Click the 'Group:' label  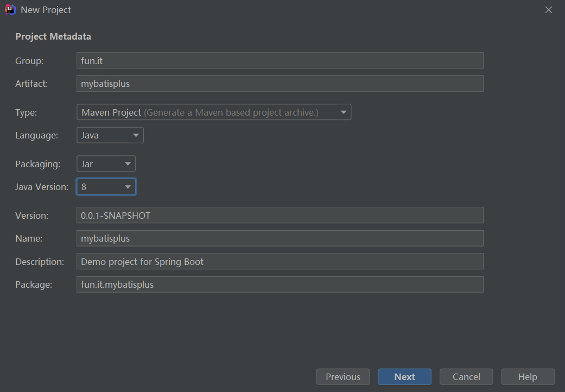coord(29,61)
